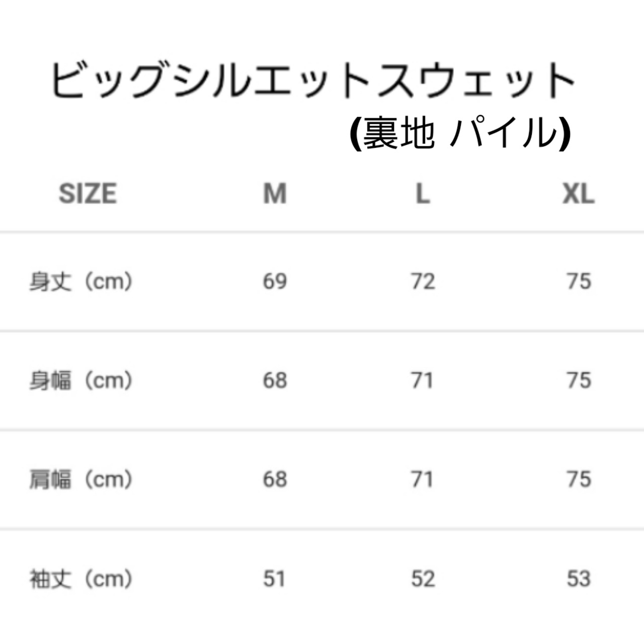
Task: Click the 身丈（cm） row label
Action: point(80,281)
